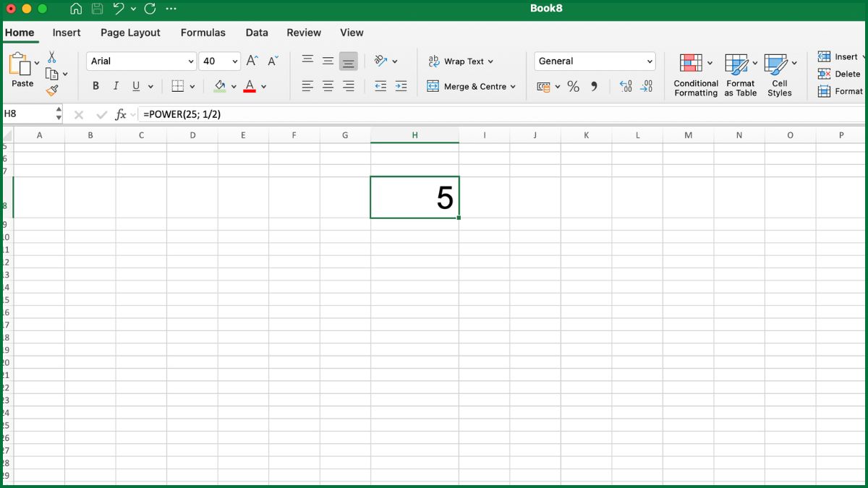Toggle Merge & Centre on cell H8

(471, 85)
